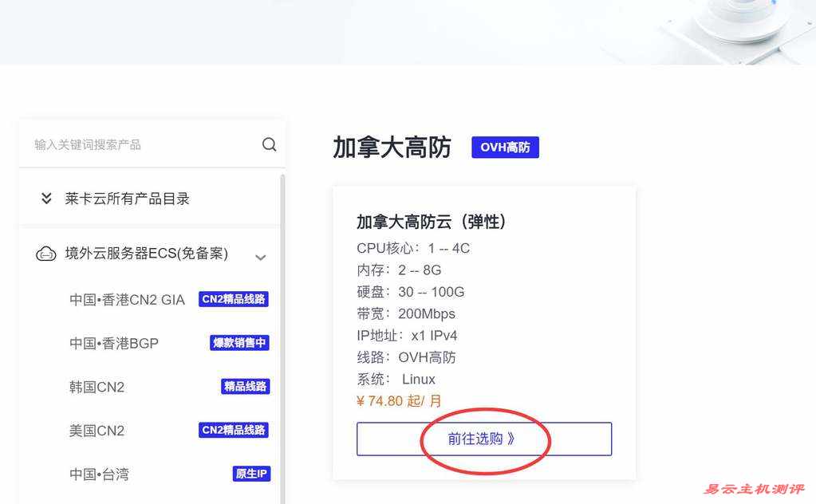This screenshot has height=504, width=816.
Task: Click the IP地址: x1 IPv4 line
Action: click(x=407, y=336)
